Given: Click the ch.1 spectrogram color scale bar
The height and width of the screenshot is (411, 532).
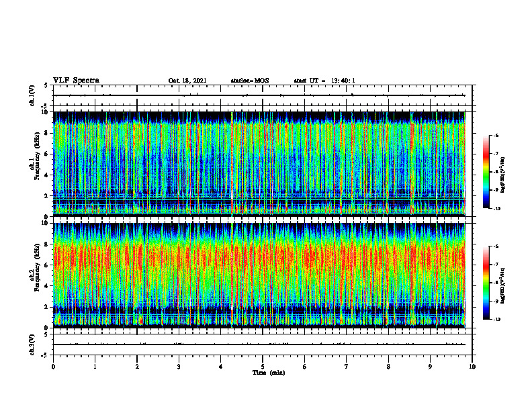Looking at the screenshot, I should (x=486, y=172).
